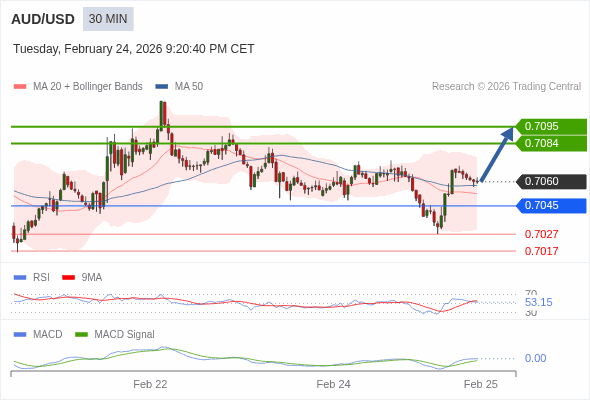The height and width of the screenshot is (400, 590).
Task: Click the Research © 2026 Trading Central credit
Action: click(x=506, y=87)
